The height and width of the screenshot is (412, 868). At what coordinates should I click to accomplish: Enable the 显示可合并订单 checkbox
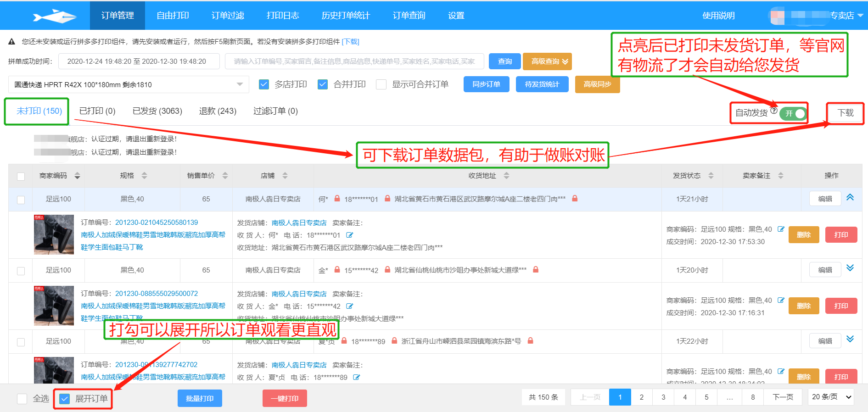click(x=381, y=84)
